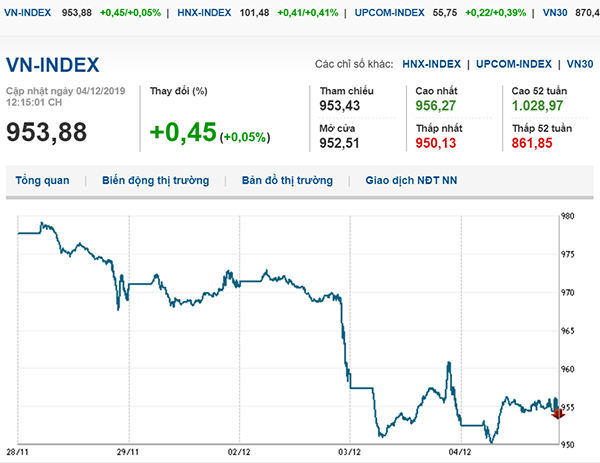The height and width of the screenshot is (463, 600).
Task: Click the 04/12 date on chart axis
Action: click(x=458, y=451)
